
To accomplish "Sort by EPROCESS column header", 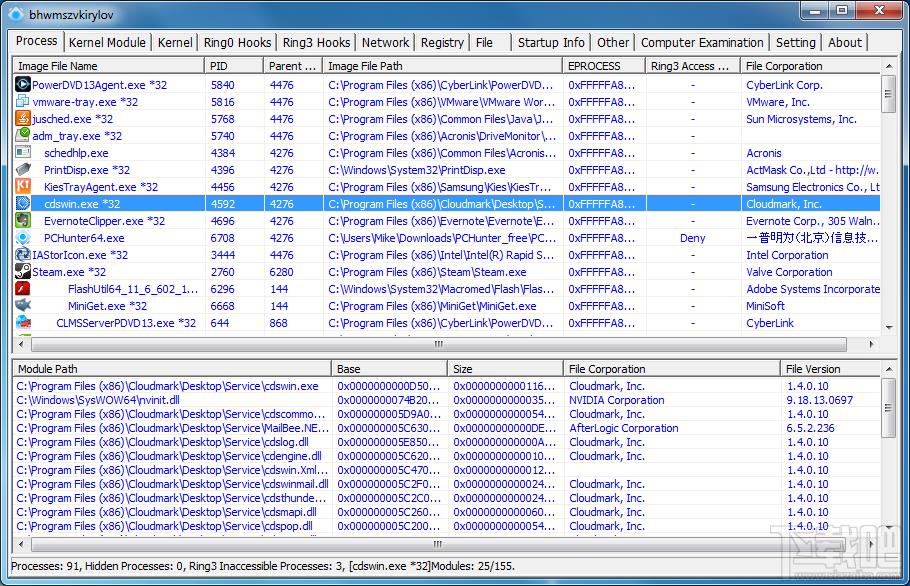I will tap(604, 66).
